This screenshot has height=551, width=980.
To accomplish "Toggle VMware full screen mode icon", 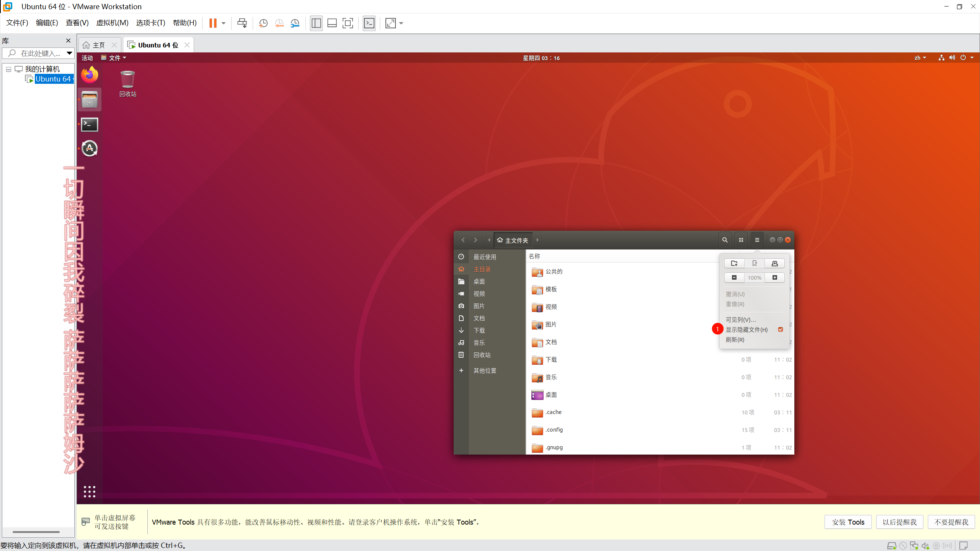I will coord(348,23).
